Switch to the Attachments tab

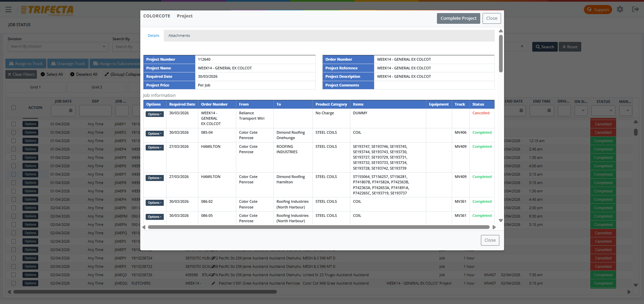click(x=179, y=36)
